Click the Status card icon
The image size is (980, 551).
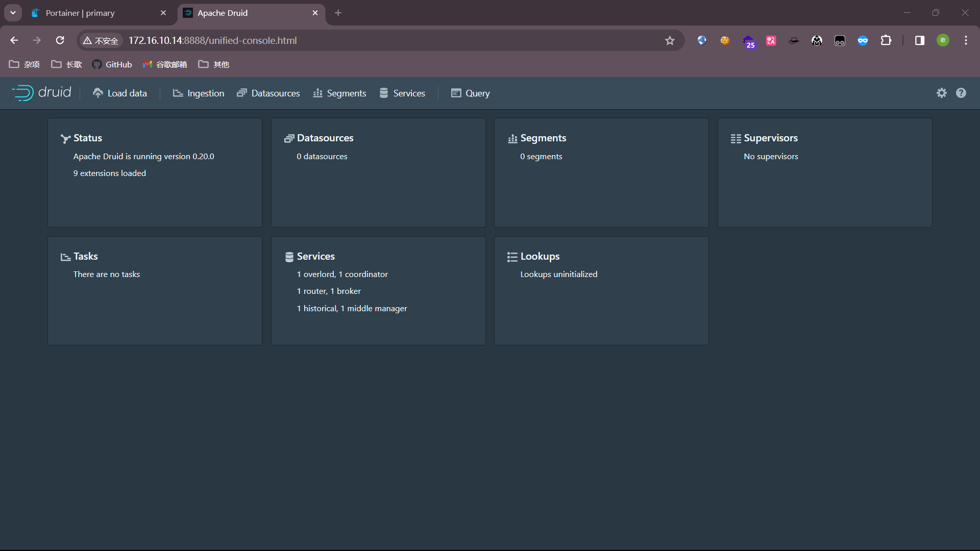65,139
